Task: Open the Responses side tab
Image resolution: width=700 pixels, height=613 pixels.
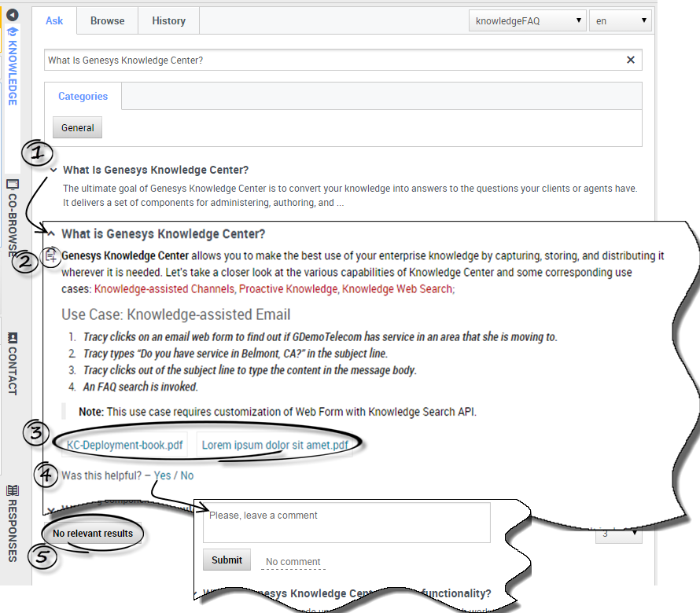Action: [13, 523]
